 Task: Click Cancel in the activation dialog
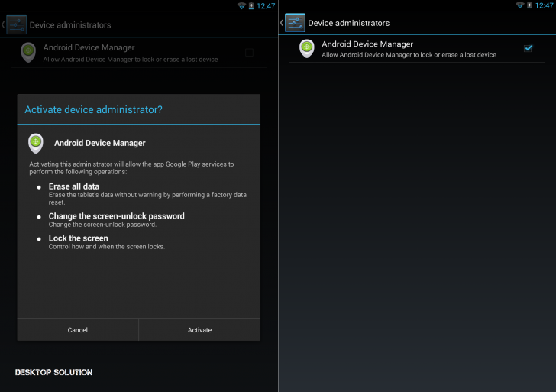point(78,330)
